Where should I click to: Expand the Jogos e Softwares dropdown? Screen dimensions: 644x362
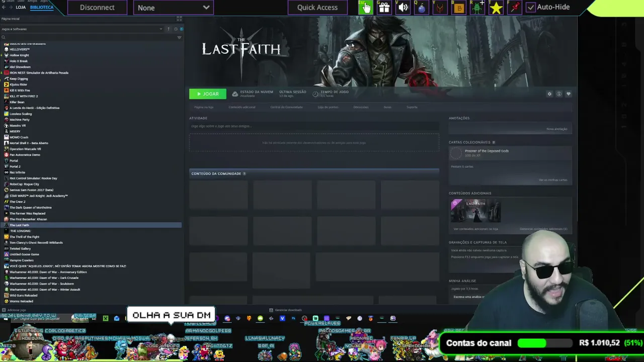[82, 29]
